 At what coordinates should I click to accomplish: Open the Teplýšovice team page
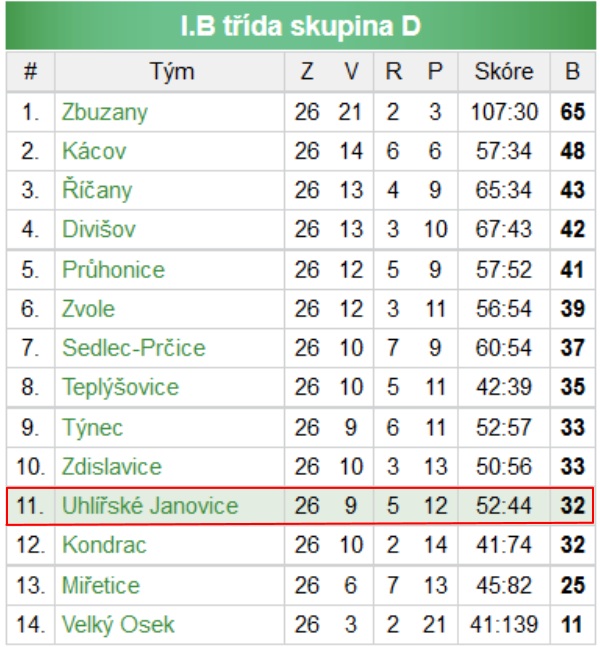tap(120, 387)
